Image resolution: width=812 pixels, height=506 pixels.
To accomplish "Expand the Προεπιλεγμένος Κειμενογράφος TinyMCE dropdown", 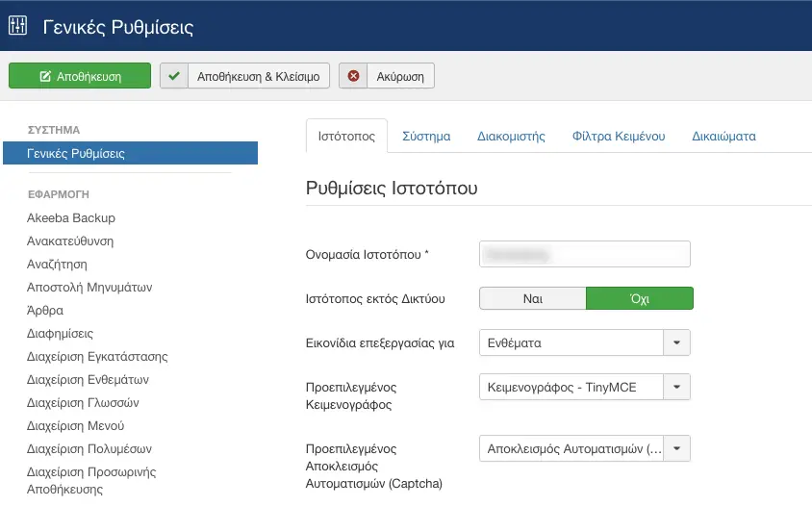I will (676, 387).
